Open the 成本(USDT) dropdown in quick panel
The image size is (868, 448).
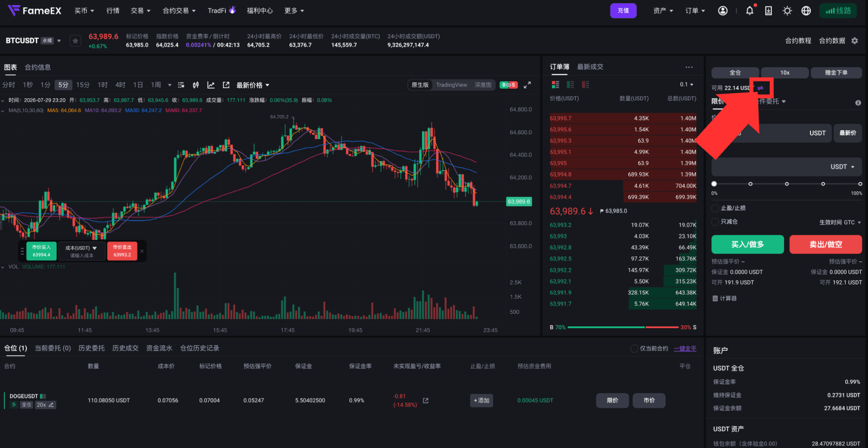point(81,248)
